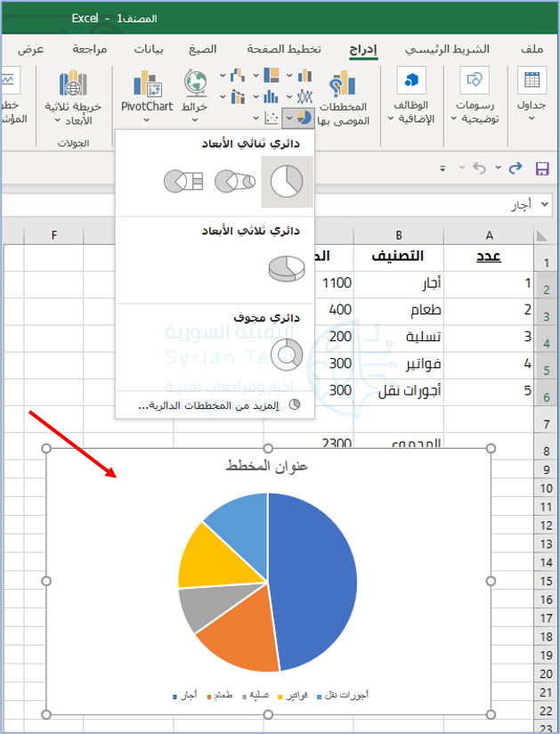This screenshot has height=734, width=560.
Task: Switch to the Data (بيانات) tab
Action: [x=149, y=49]
